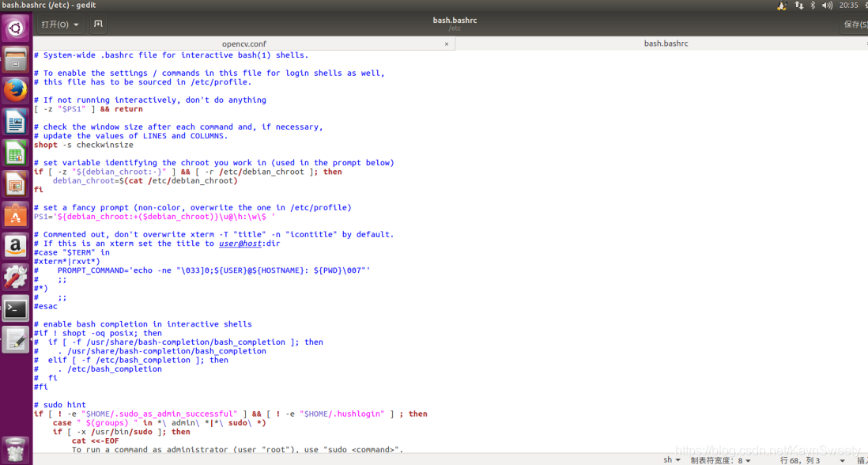Open Ubuntu Software center from the dock
868x465 pixels.
(16, 215)
